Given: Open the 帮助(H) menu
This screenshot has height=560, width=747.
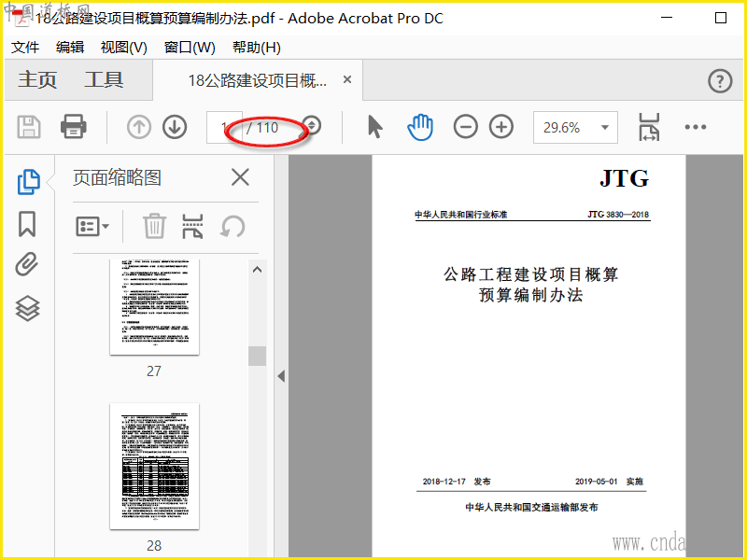Looking at the screenshot, I should [256, 48].
